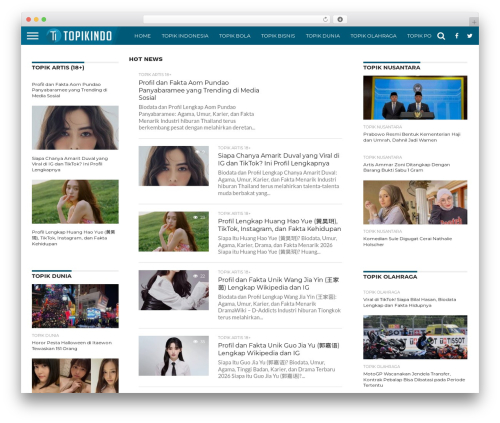Viewport: 500px width, 423px height.
Task: Click TOPIK OLAHRAGA sidebar section heading
Action: coord(390,277)
